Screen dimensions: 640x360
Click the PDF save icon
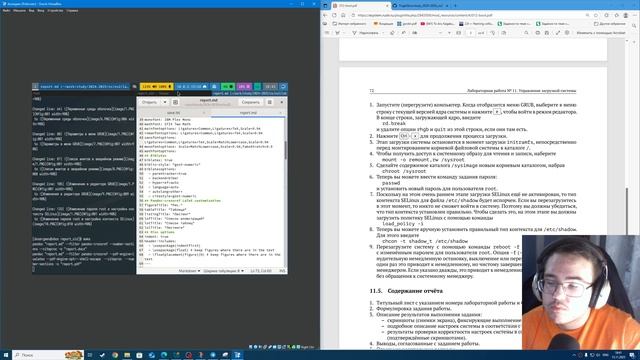(x=547, y=33)
